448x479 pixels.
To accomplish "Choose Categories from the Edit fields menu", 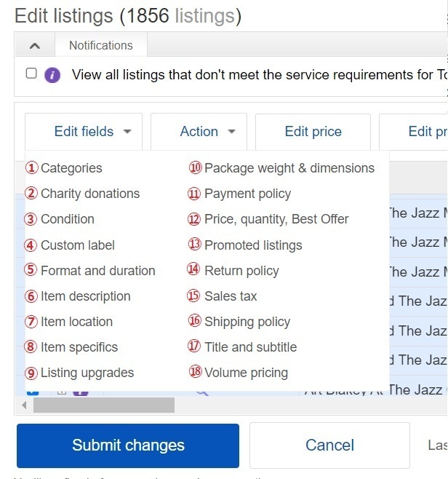I will [x=71, y=168].
